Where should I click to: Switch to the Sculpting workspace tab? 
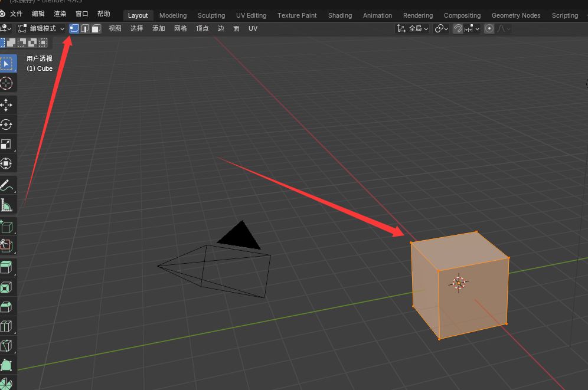coord(211,15)
